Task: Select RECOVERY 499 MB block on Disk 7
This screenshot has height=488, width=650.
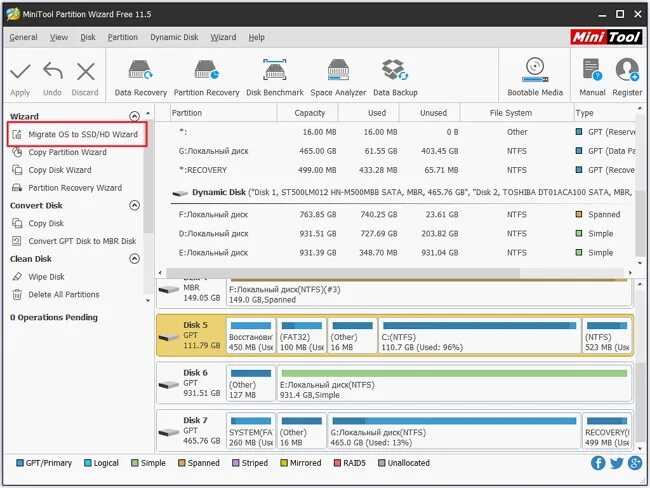Action: pyautogui.click(x=607, y=431)
